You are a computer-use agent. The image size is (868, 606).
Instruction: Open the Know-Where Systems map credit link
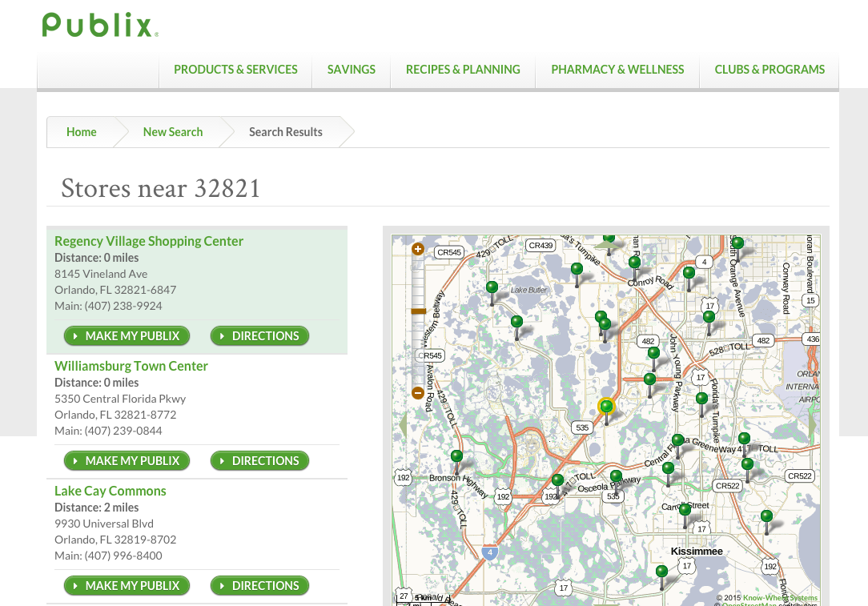pos(780,597)
